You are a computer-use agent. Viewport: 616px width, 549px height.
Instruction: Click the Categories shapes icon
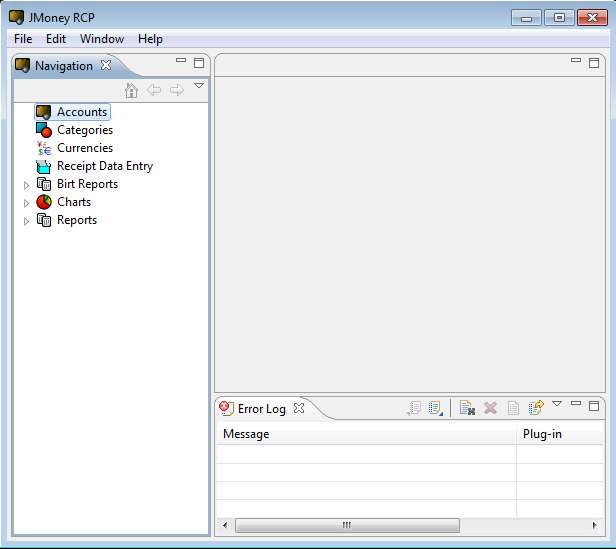44,130
